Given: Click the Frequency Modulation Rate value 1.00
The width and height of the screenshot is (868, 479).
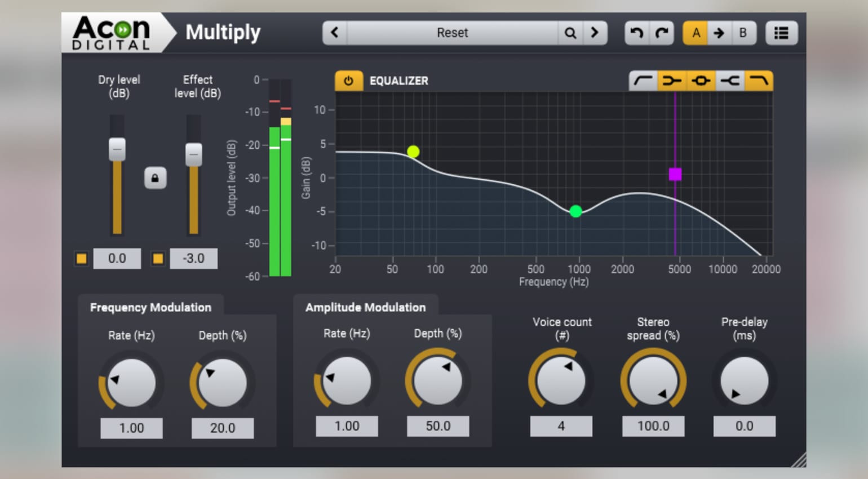Looking at the screenshot, I should pyautogui.click(x=131, y=428).
